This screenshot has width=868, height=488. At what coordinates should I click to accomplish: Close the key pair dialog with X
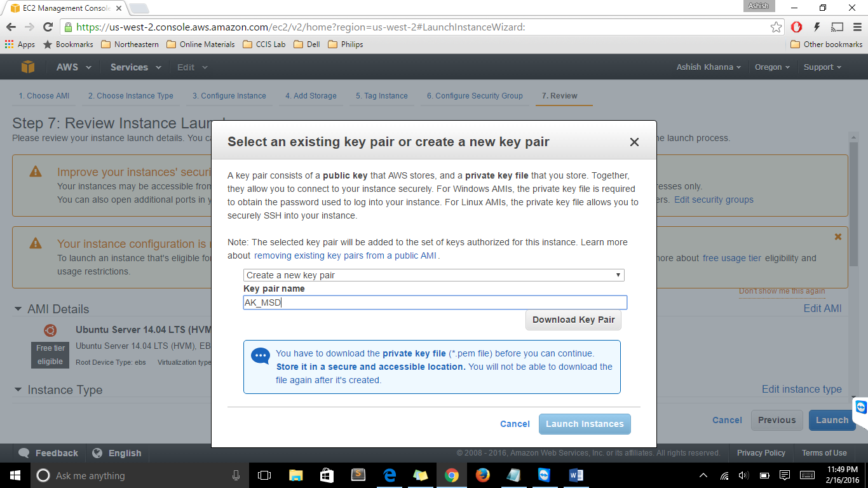(x=634, y=142)
